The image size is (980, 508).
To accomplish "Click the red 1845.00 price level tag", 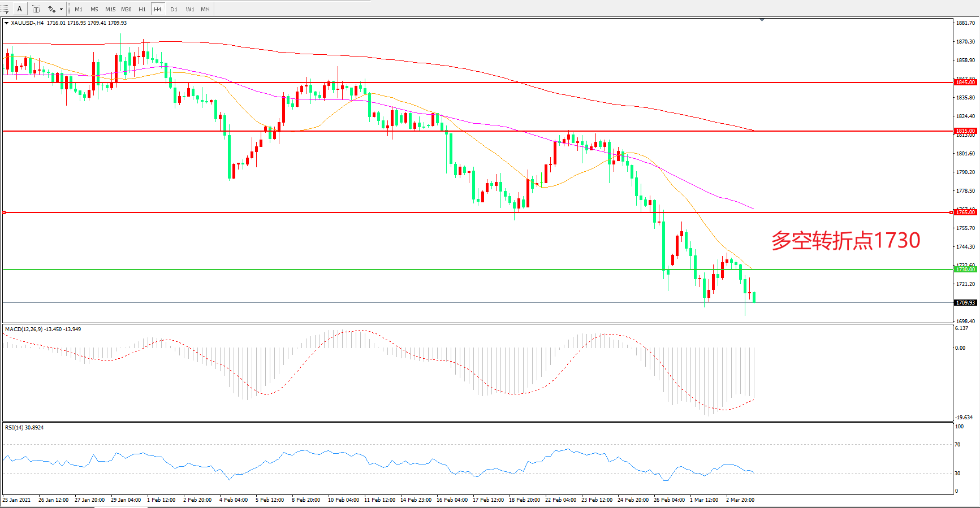I will 965,83.
